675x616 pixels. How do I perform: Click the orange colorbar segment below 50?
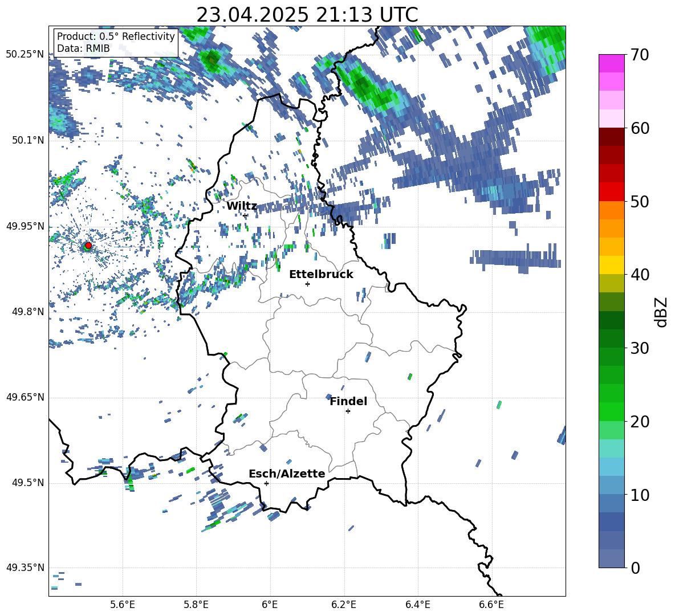[x=611, y=210]
